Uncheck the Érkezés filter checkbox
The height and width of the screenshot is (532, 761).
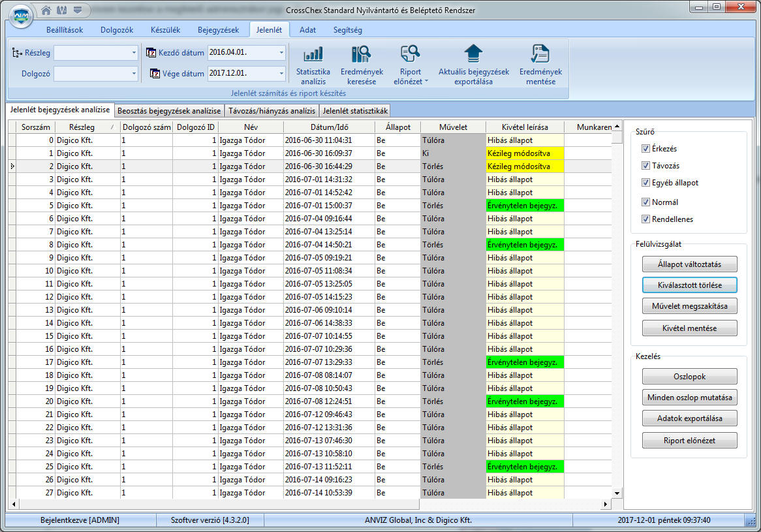pos(645,149)
